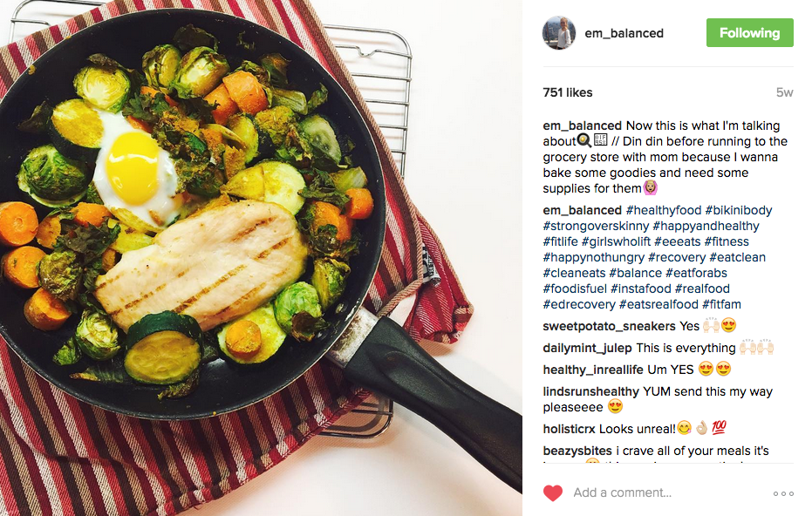Visit sweetpotato_sneakers commenter profile

pyautogui.click(x=609, y=326)
